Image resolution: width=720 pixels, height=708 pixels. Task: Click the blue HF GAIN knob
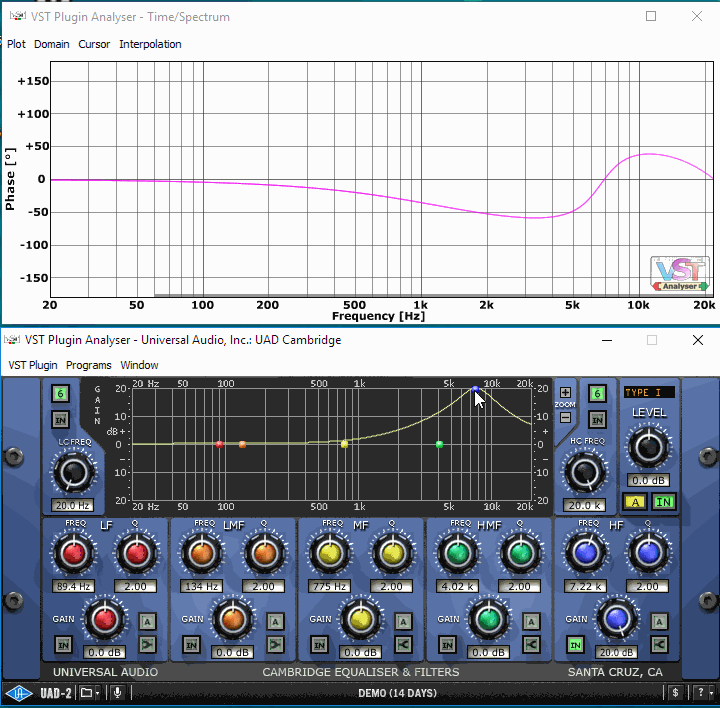[617, 619]
